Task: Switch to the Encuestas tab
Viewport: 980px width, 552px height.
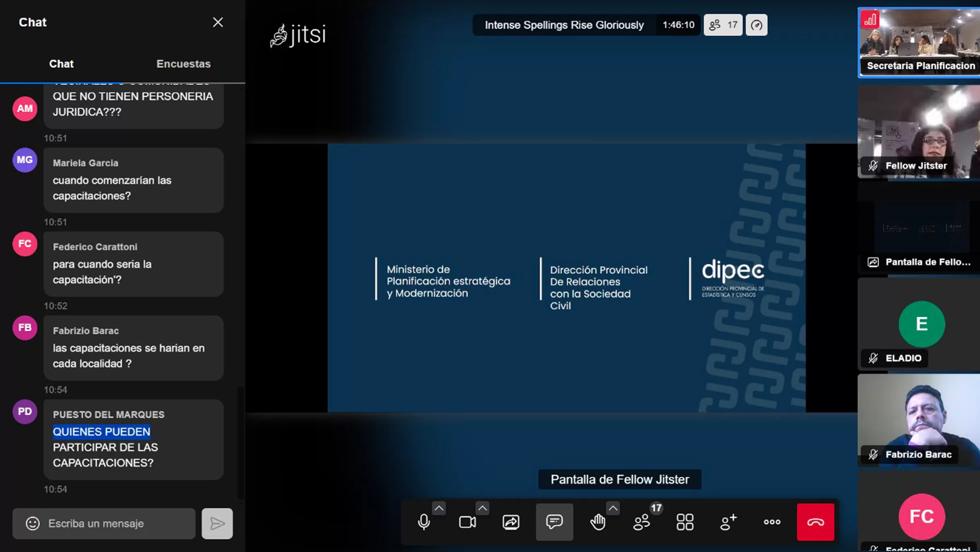Action: pyautogui.click(x=184, y=64)
